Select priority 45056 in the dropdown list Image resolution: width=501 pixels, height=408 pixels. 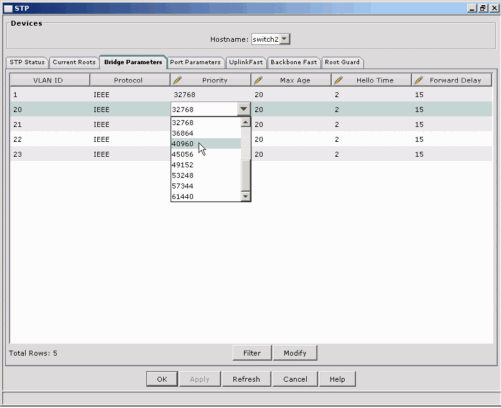(x=206, y=154)
